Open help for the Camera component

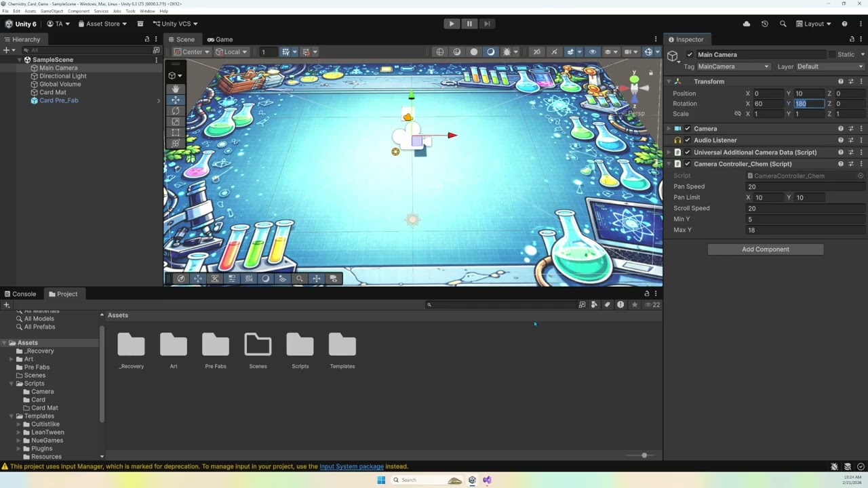841,129
